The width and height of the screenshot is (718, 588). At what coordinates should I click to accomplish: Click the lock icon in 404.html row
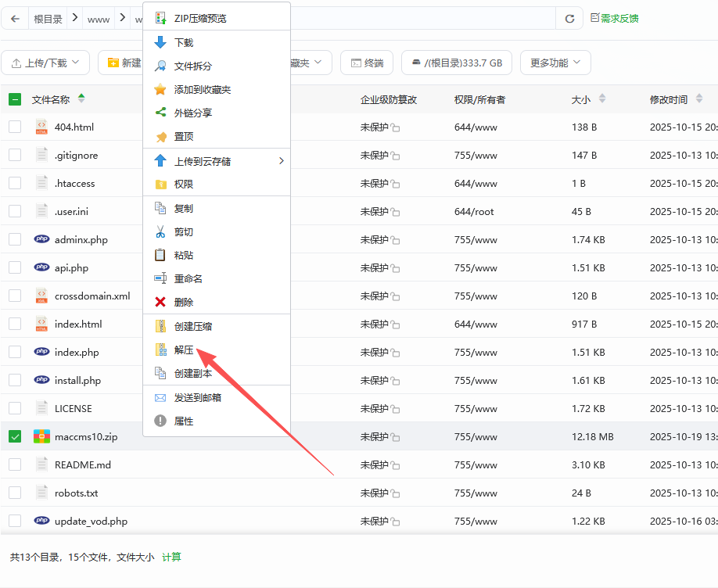[396, 127]
